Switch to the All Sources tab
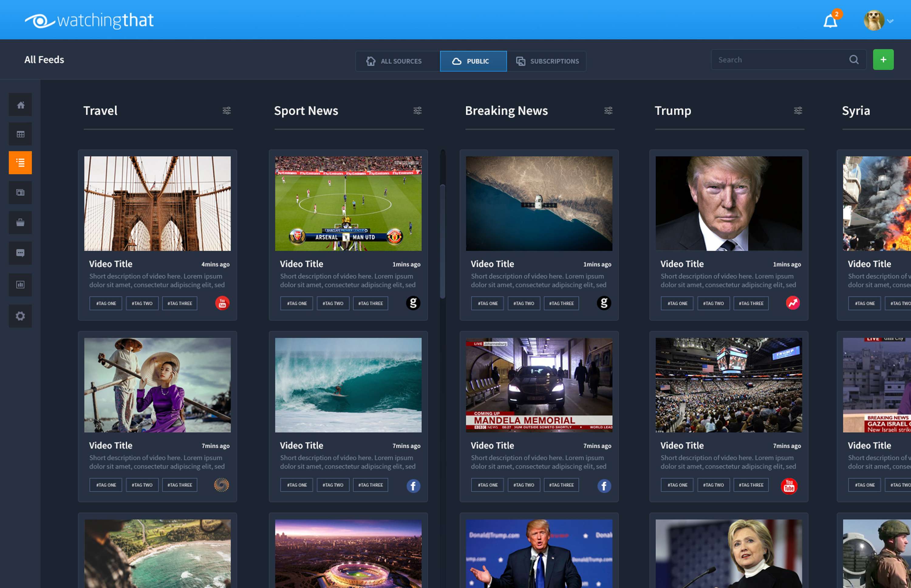This screenshot has height=588, width=911. [397, 61]
